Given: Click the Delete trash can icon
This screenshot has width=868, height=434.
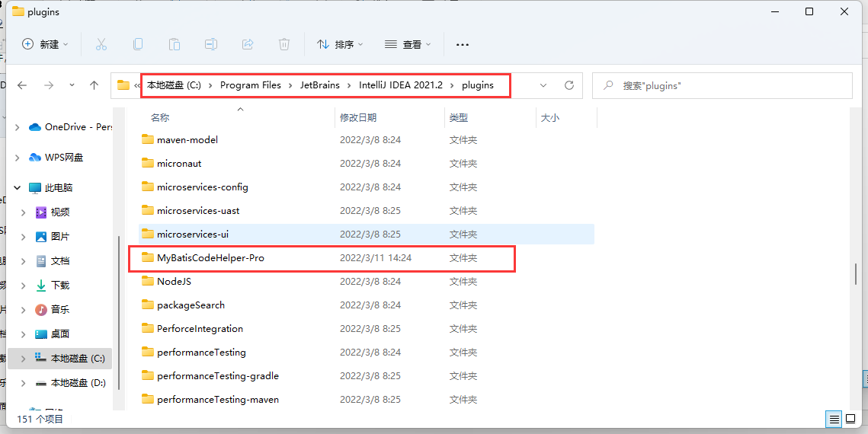Looking at the screenshot, I should coord(284,44).
